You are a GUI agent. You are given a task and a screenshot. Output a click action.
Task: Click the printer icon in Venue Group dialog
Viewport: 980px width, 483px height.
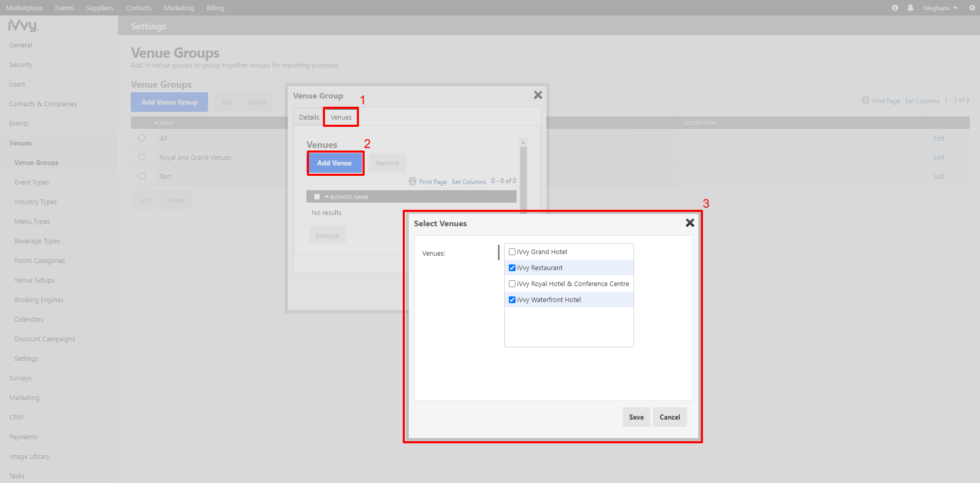(x=412, y=181)
